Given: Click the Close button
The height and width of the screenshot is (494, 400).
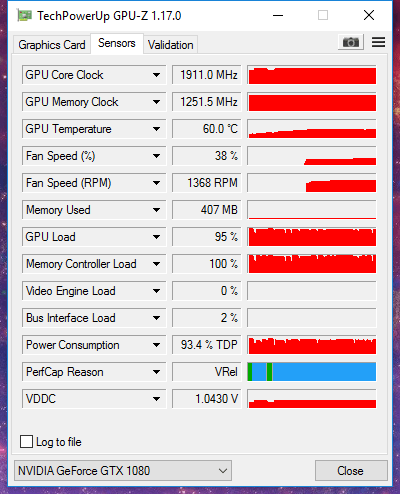Looking at the screenshot, I should [351, 471].
